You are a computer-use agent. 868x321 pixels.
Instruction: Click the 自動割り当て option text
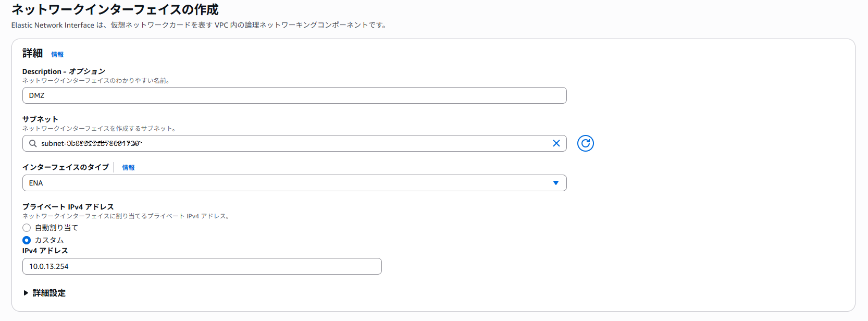coord(56,228)
